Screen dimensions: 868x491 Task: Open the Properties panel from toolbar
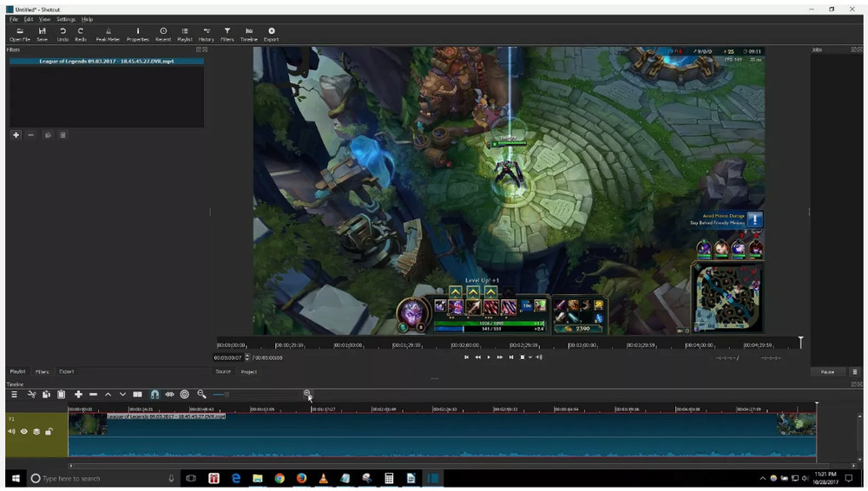tap(138, 35)
